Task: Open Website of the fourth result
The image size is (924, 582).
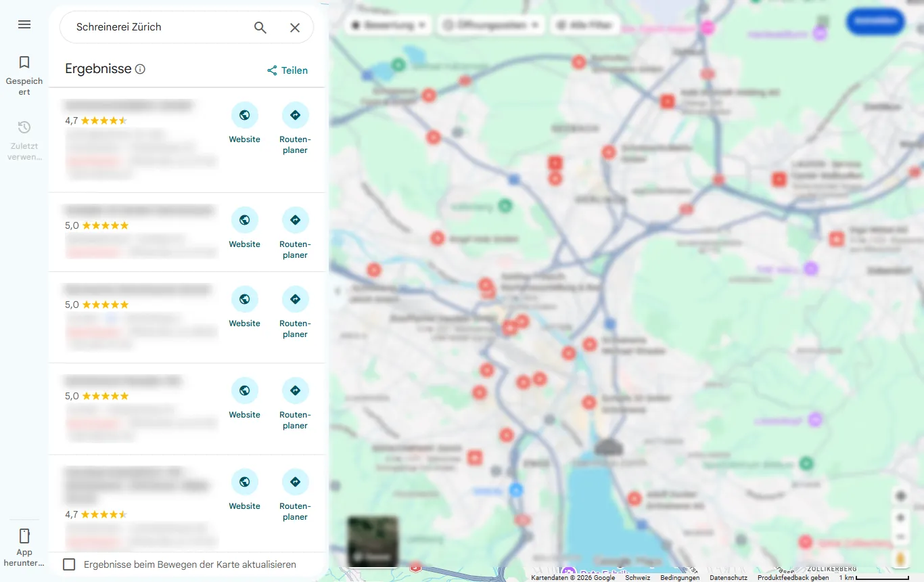Action: [x=244, y=399]
